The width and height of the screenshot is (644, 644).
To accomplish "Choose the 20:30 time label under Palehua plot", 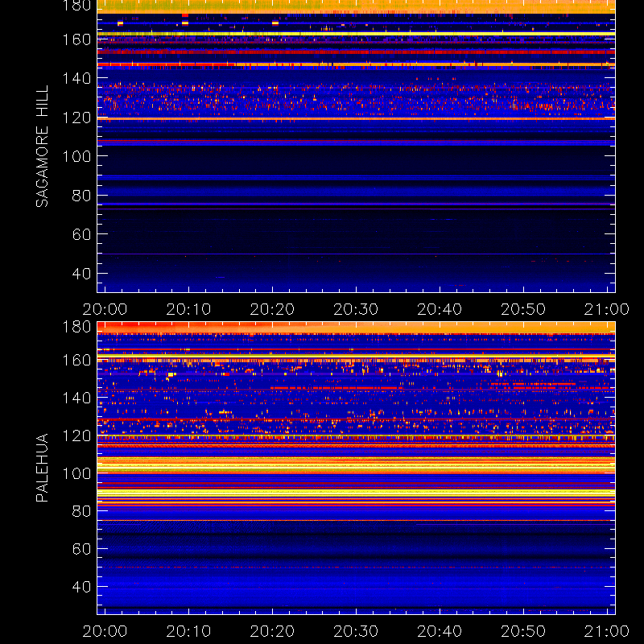I will click(356, 631).
